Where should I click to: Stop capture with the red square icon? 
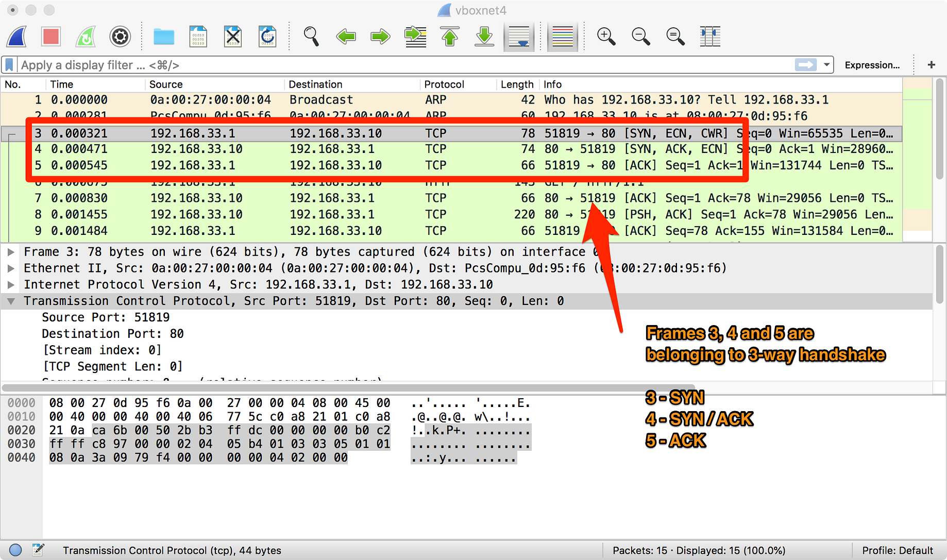pos(51,37)
